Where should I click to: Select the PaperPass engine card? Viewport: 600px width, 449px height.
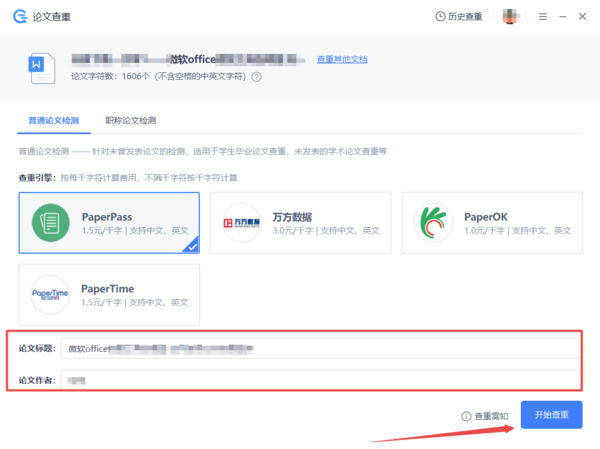coord(109,223)
